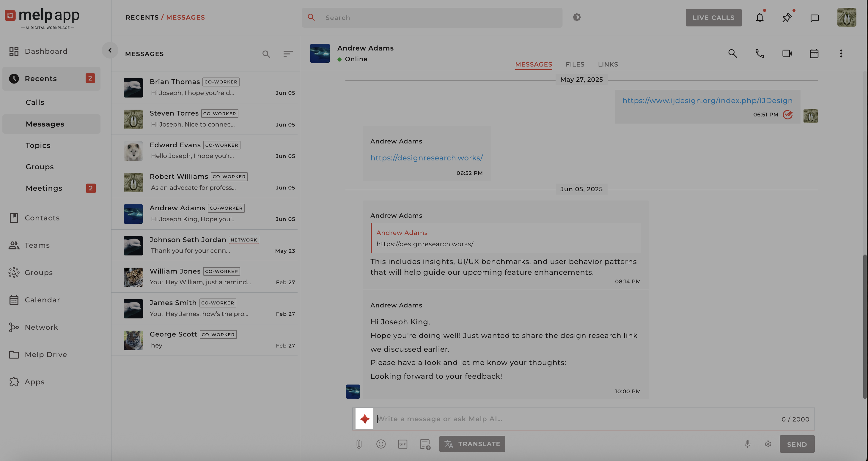Open the designresearch.works link from May 27
Screen dimensions: 868x461
pyautogui.click(x=426, y=158)
